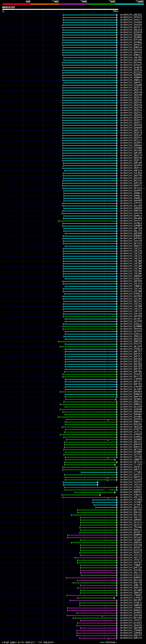Viewport: 146px width, 644px height.
Task: Select the UniRef100_B2MWW5 label
Action: [131, 326]
